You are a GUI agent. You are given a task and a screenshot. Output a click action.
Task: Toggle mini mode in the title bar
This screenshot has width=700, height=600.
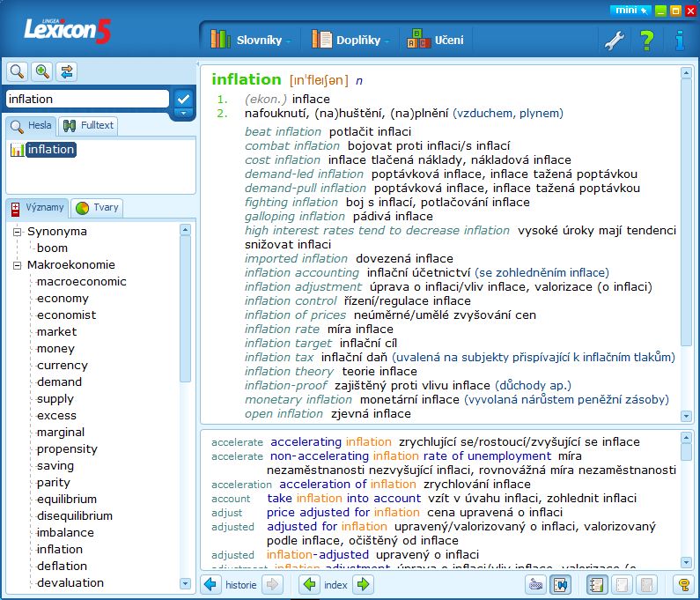click(630, 10)
